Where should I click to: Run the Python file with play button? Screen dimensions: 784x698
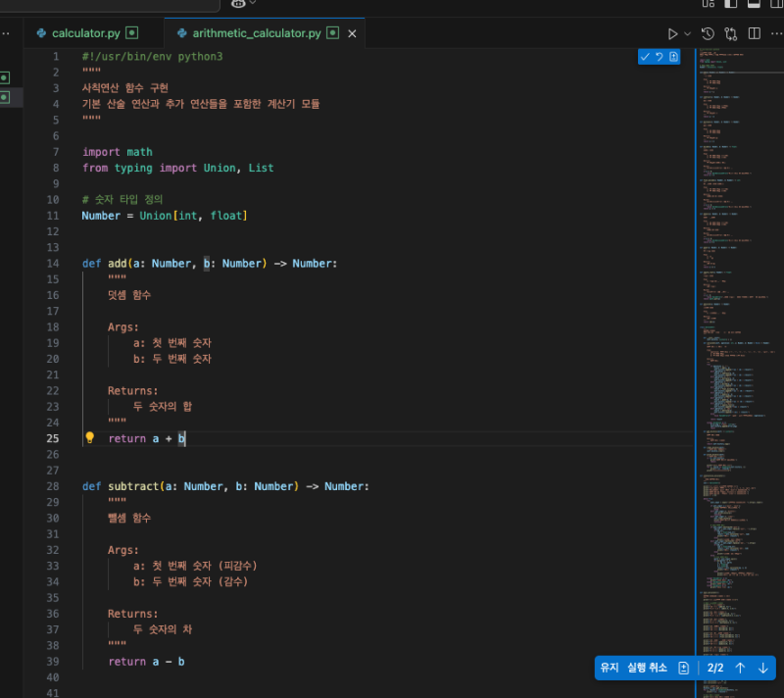pos(672,33)
